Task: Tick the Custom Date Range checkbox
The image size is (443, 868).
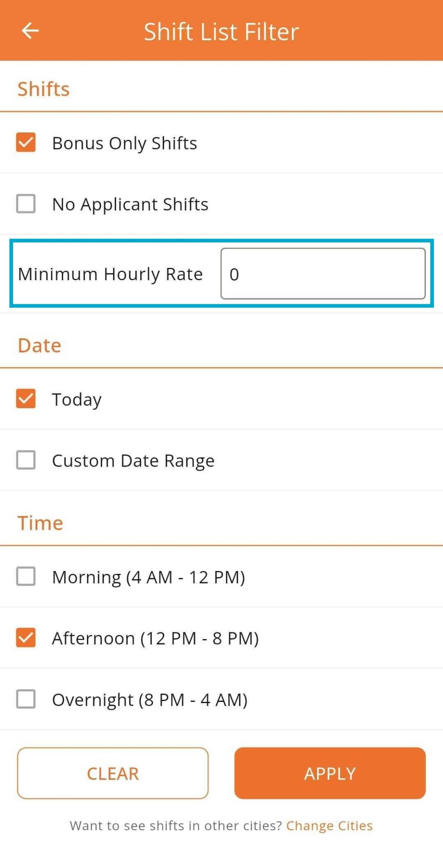Action: coord(26,460)
